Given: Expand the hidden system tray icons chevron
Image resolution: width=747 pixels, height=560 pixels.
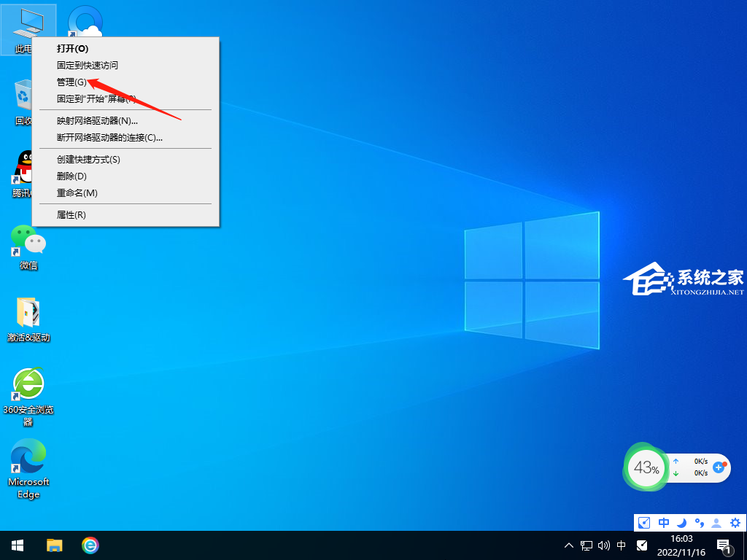Looking at the screenshot, I should click(569, 545).
